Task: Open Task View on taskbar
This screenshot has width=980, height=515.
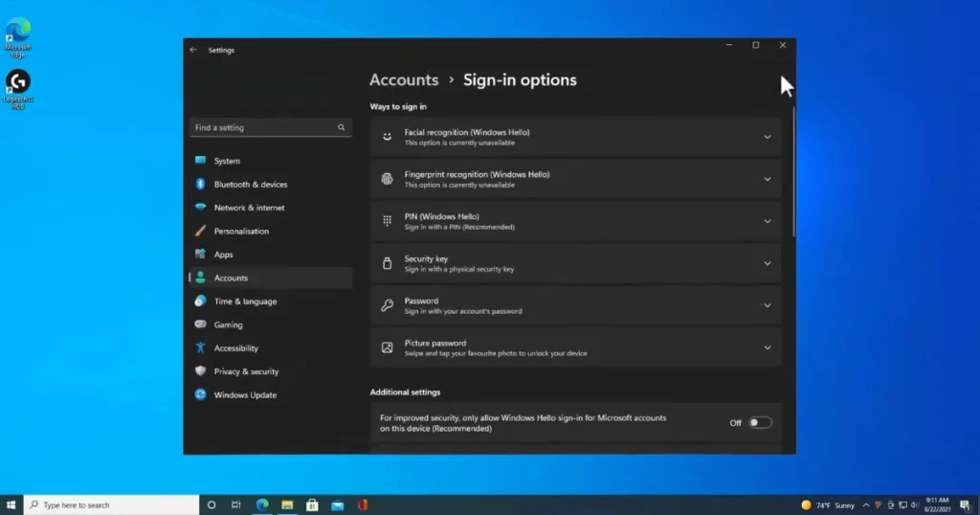Action: pyautogui.click(x=236, y=505)
